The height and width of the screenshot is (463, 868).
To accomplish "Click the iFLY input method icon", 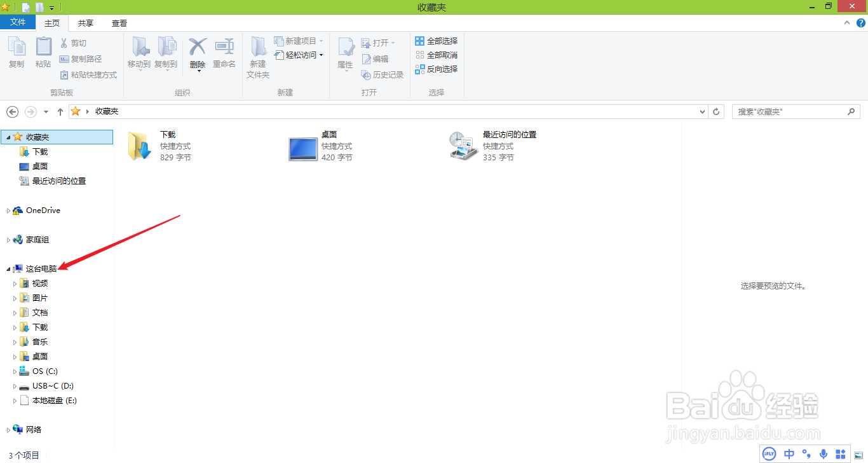I will point(769,454).
